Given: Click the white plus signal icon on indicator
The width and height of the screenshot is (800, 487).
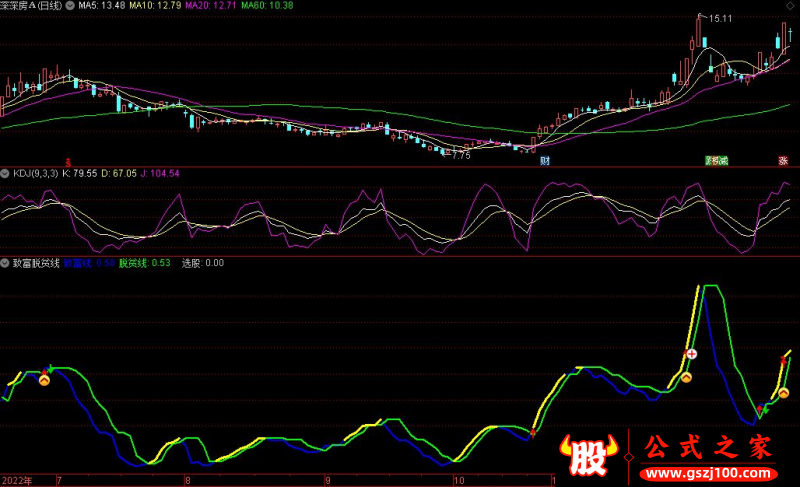Looking at the screenshot, I should (691, 354).
